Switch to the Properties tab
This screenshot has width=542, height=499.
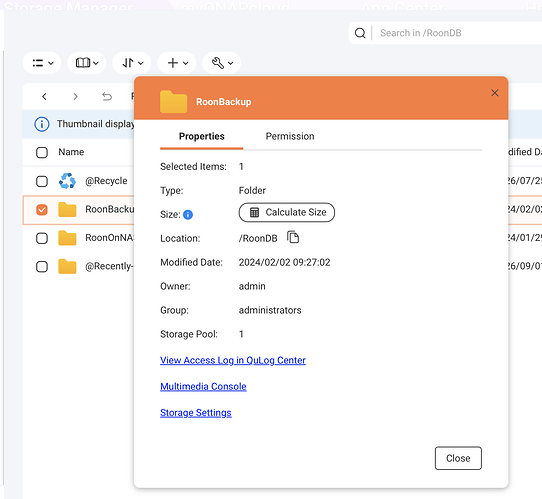[x=202, y=136]
